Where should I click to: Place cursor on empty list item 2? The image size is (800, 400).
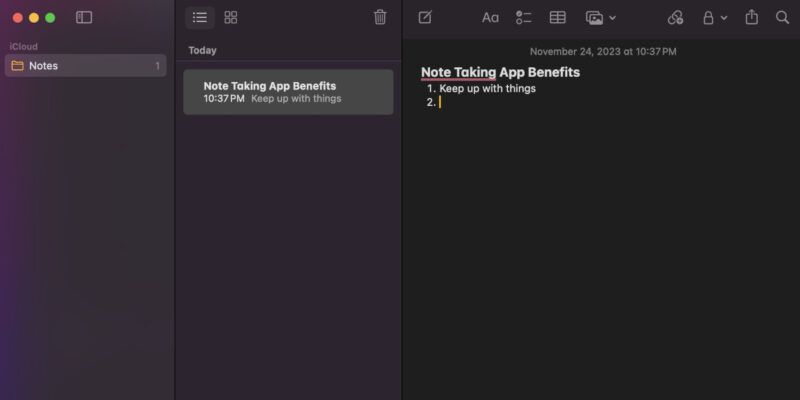(x=440, y=103)
